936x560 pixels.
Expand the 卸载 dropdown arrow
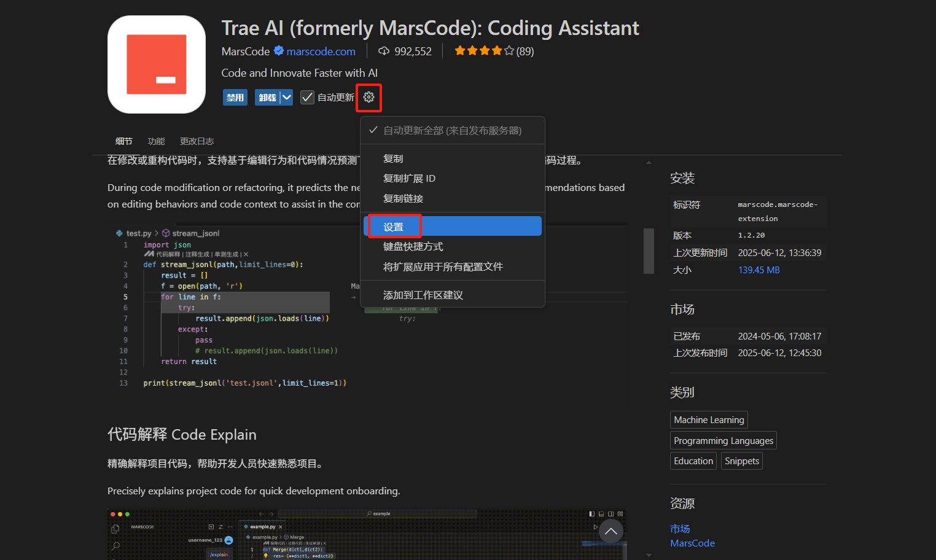tap(286, 97)
